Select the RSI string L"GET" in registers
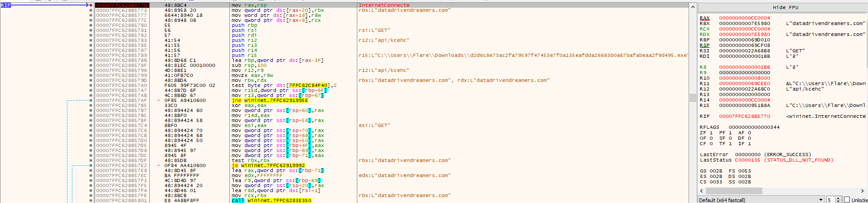Image resolution: width=868 pixels, height=203 pixels. [795, 51]
